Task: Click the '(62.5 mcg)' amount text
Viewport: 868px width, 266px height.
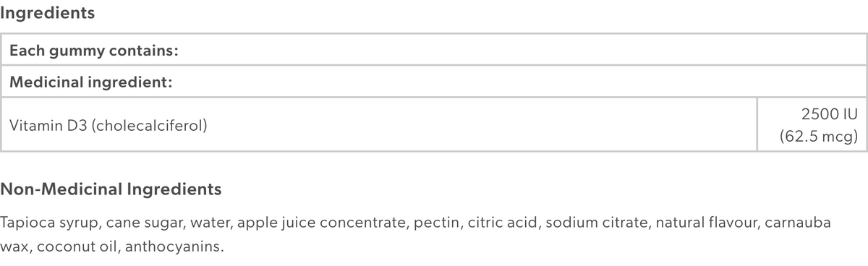Action: [x=819, y=136]
